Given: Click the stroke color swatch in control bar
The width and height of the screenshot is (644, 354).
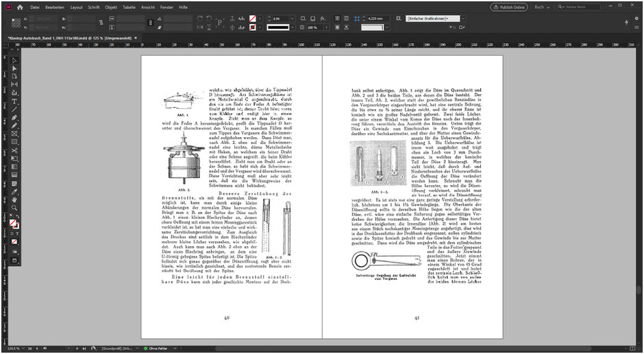Looking at the screenshot, I should pyautogui.click(x=253, y=27).
